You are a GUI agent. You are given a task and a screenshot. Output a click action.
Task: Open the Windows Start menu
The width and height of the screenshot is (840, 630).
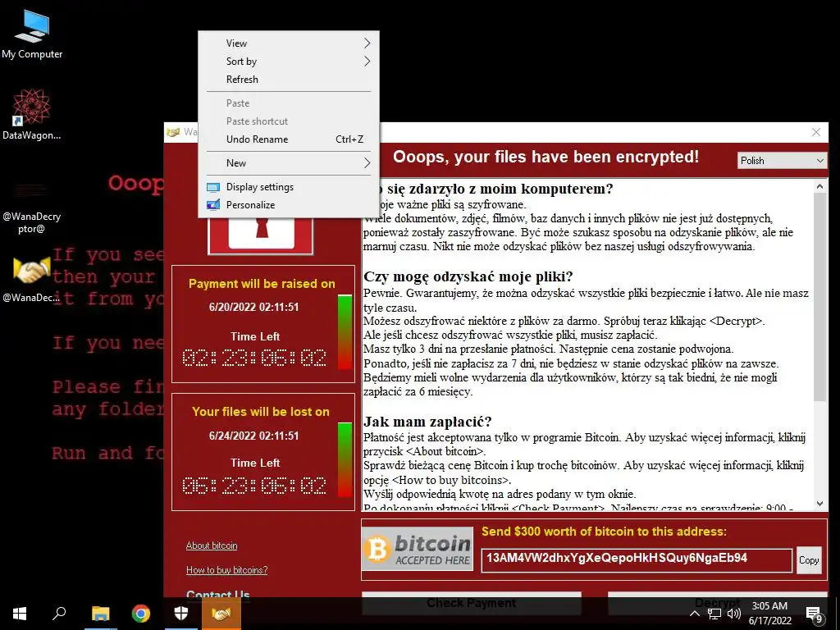[x=20, y=614]
